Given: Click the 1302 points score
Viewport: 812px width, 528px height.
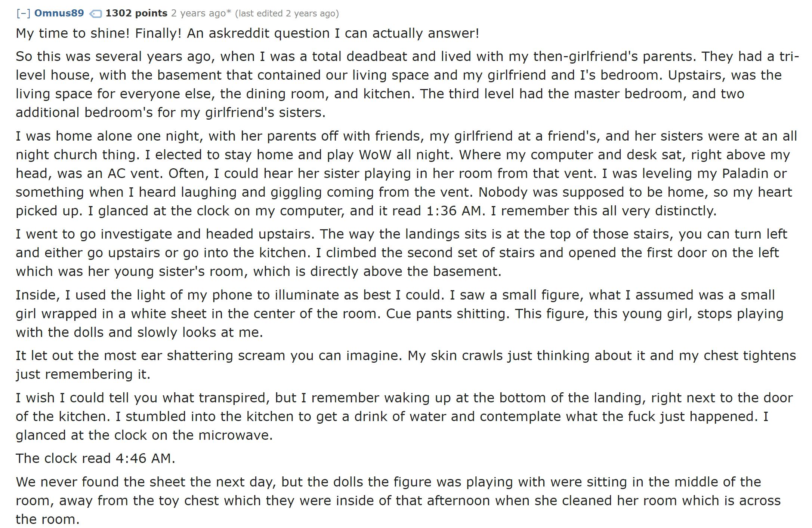Looking at the screenshot, I should pos(136,13).
